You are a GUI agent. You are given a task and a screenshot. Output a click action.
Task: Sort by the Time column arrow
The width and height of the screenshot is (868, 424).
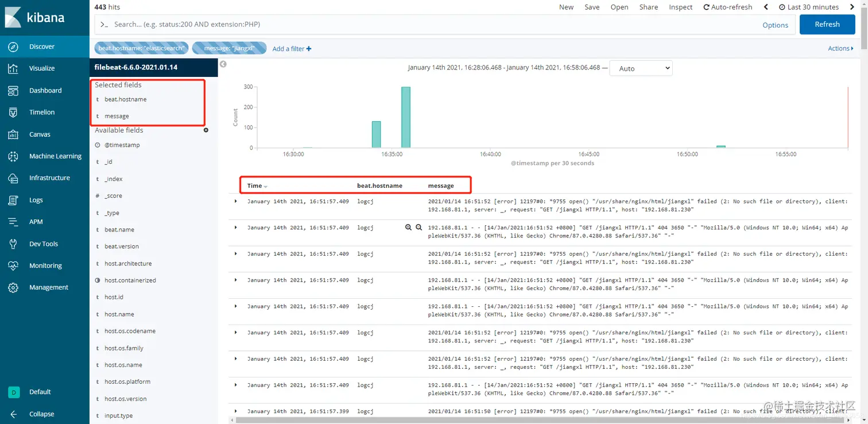click(x=265, y=186)
